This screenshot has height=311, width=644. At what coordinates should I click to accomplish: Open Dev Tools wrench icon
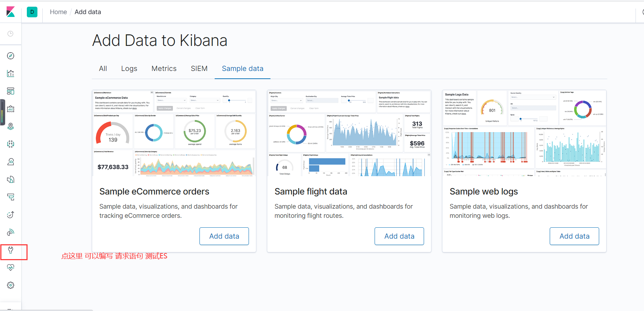(x=11, y=250)
